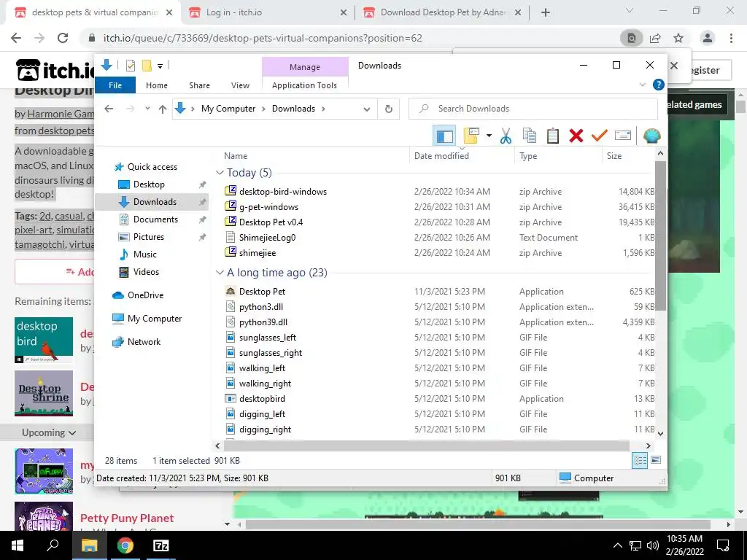Select the g-pet-windows zip archive
747x560 pixels.
[268, 206]
